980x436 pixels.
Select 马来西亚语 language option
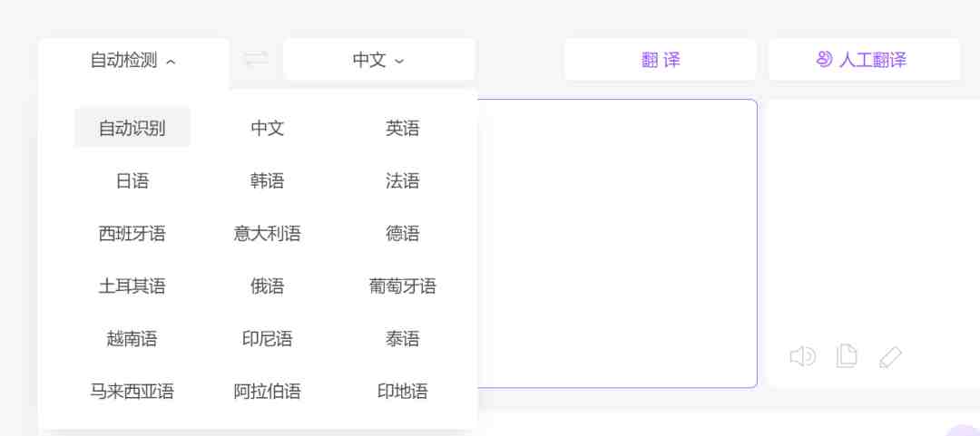pyautogui.click(x=132, y=392)
